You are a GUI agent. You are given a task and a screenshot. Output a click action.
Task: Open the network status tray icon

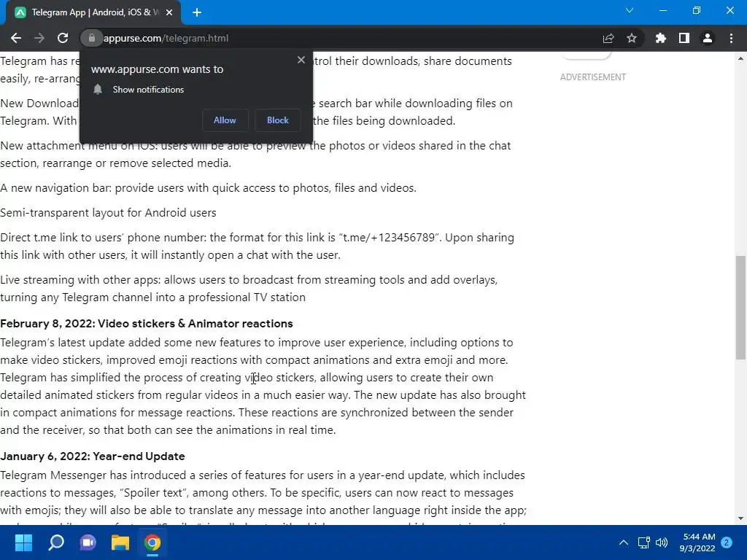[643, 542]
